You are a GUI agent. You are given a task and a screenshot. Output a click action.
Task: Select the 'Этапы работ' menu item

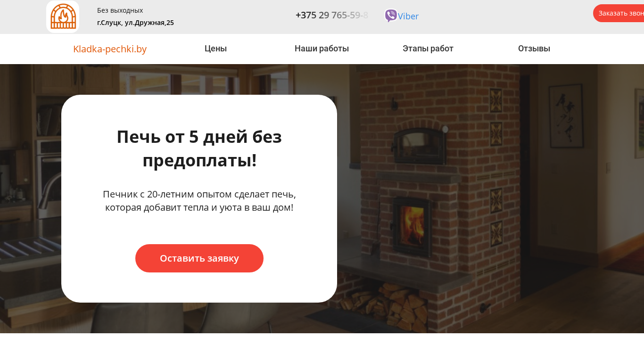click(x=428, y=49)
